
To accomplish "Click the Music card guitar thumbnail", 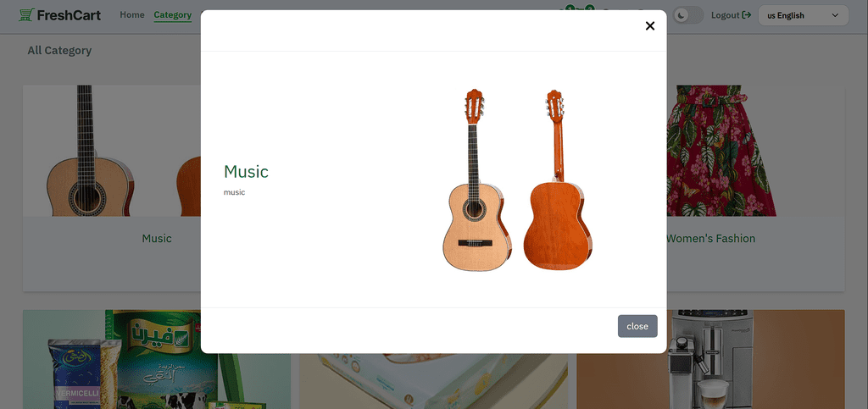I will point(112,151).
